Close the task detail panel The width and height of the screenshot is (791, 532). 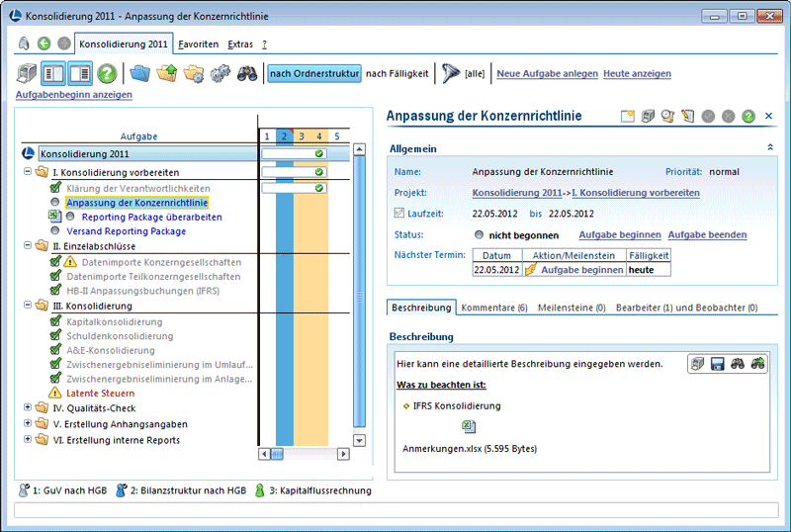coord(769,116)
